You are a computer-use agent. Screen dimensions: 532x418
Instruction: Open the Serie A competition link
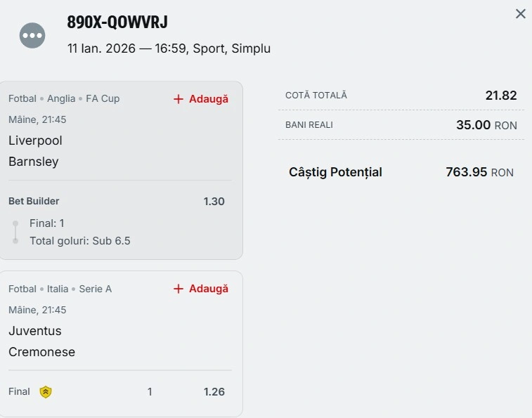(95, 289)
